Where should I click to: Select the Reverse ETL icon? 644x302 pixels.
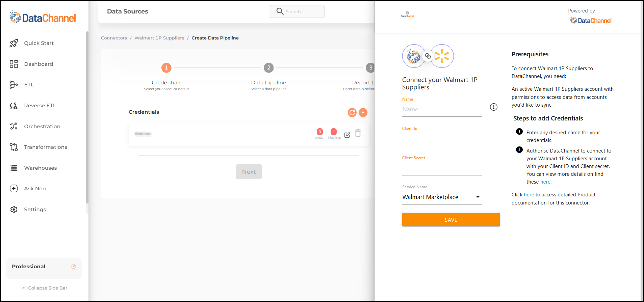[x=14, y=106]
